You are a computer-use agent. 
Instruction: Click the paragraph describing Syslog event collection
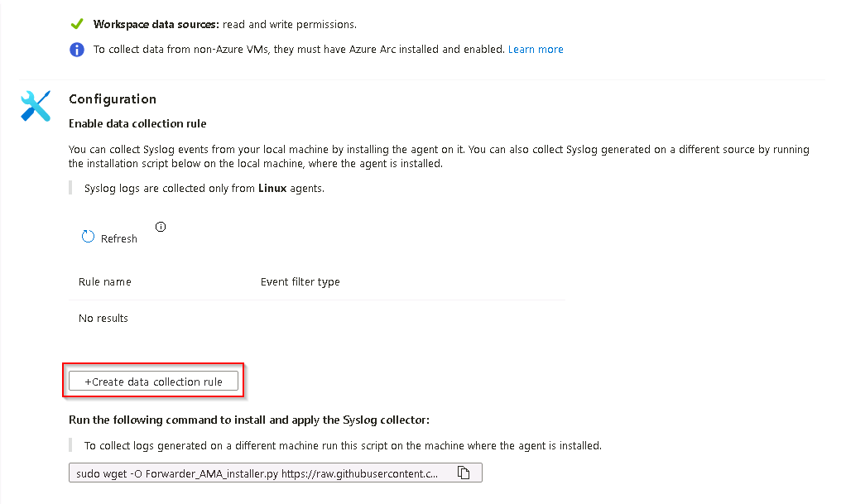pos(439,156)
